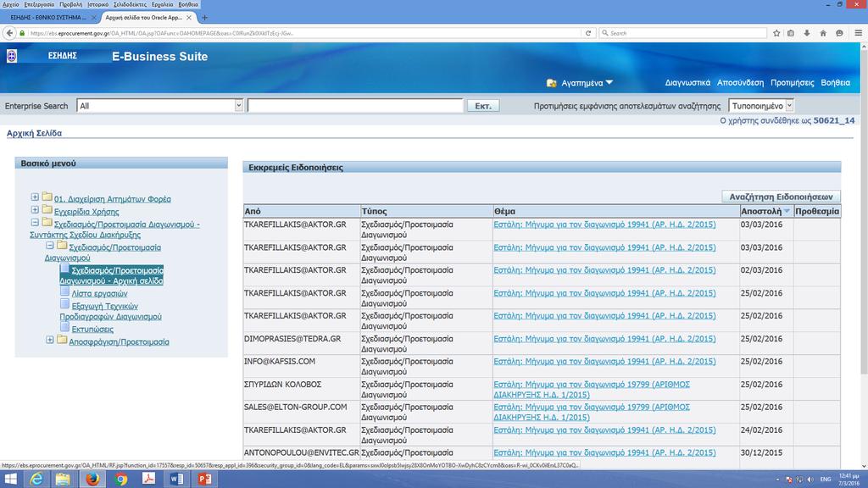The height and width of the screenshot is (488, 868).
Task: Click the Αποσύνδεση logout link
Action: 740,82
